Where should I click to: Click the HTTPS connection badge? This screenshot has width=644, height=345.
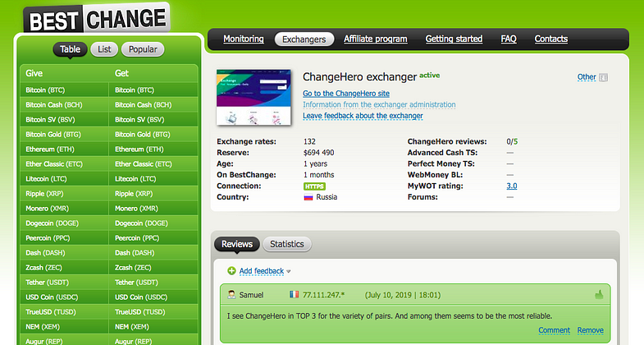coord(314,186)
